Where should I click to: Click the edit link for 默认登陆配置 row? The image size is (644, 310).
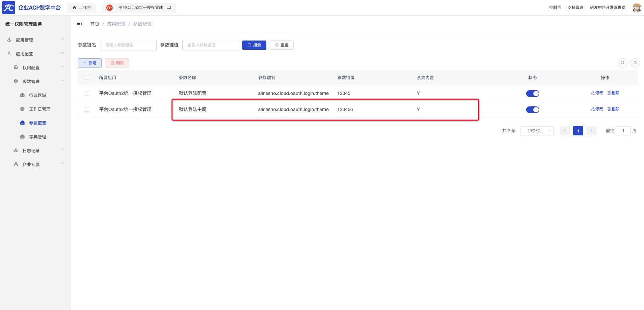coord(597,93)
